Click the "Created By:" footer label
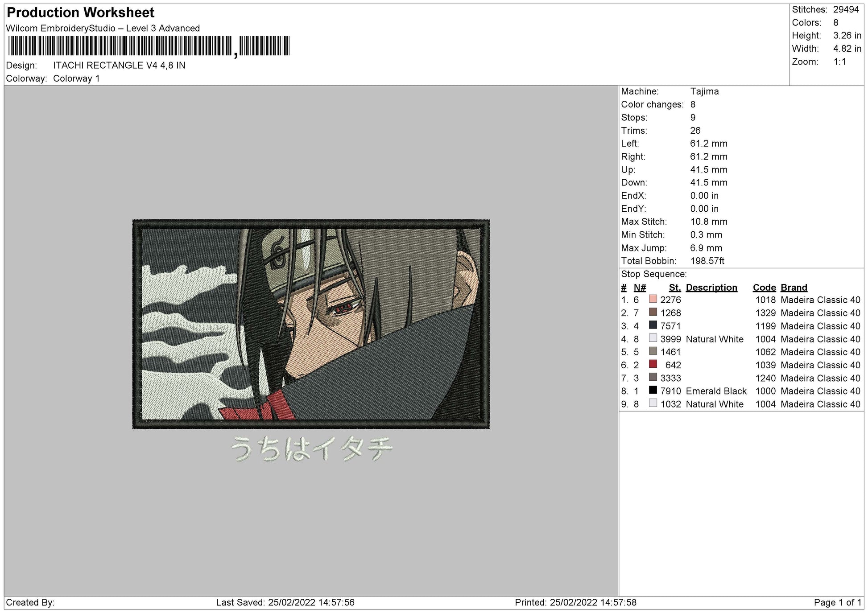This screenshot has height=613, width=868. coord(30,603)
